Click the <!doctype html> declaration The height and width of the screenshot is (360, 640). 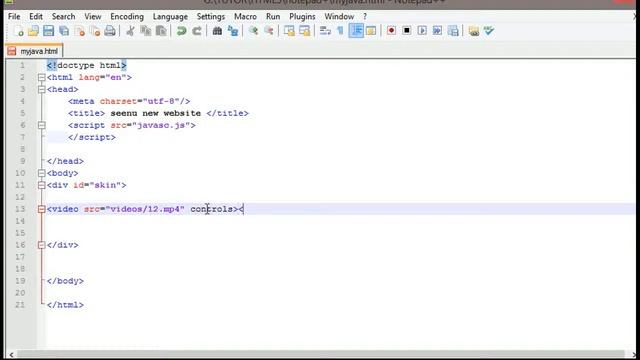(87, 65)
